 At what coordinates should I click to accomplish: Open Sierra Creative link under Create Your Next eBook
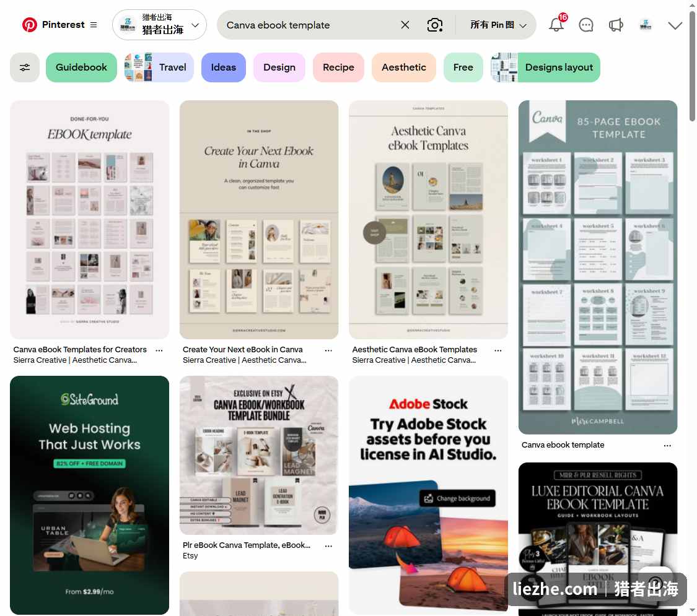tap(245, 360)
